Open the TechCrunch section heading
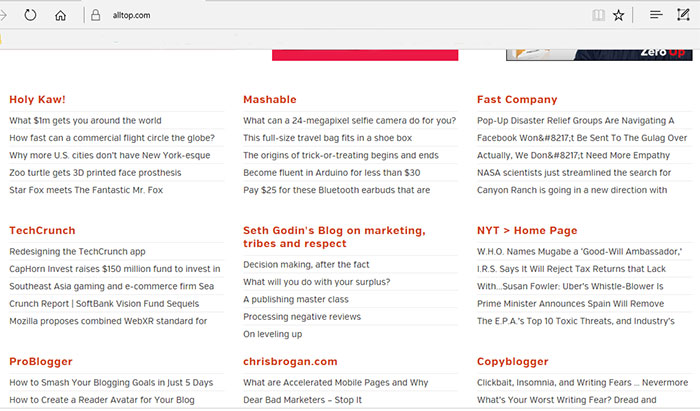Viewport: 700px width, 411px height. pyautogui.click(x=42, y=231)
